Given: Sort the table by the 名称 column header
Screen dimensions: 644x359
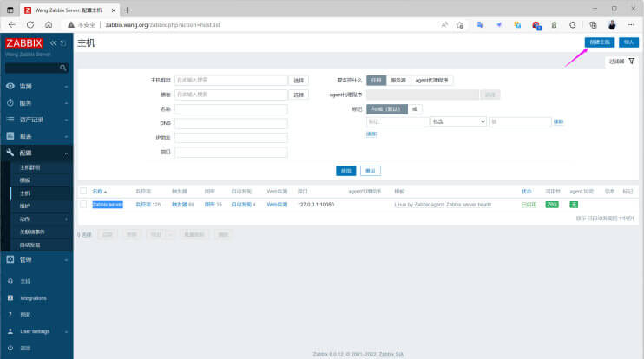Looking at the screenshot, I should tap(100, 191).
